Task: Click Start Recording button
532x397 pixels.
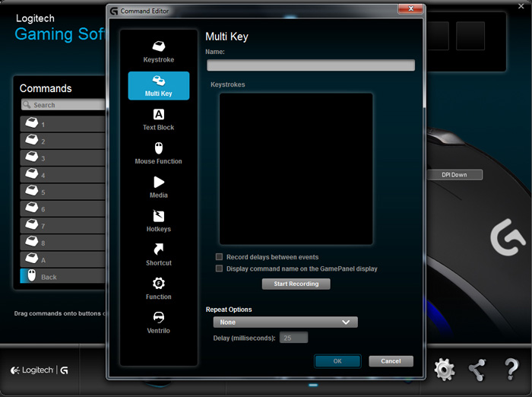Action: coord(296,284)
